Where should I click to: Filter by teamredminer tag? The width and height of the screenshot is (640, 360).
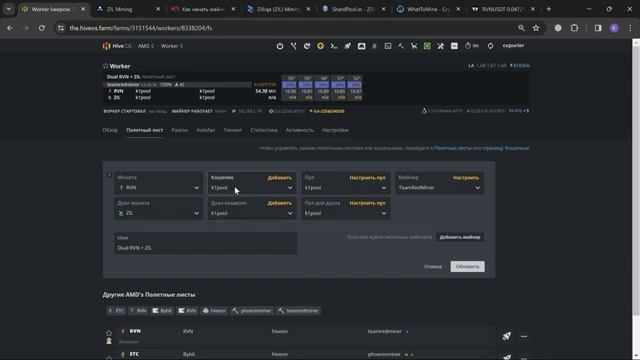[x=298, y=311]
